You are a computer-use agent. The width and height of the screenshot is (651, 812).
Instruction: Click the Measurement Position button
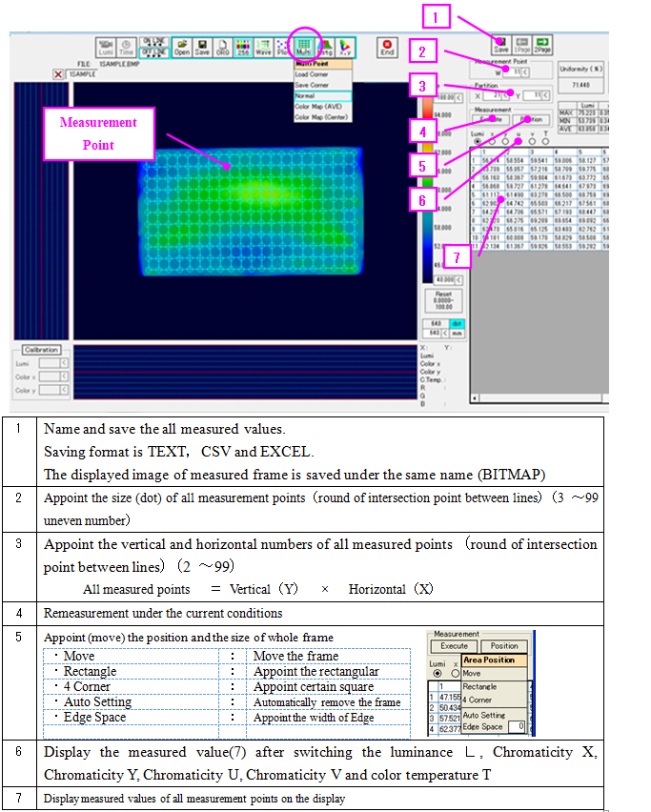click(x=530, y=120)
